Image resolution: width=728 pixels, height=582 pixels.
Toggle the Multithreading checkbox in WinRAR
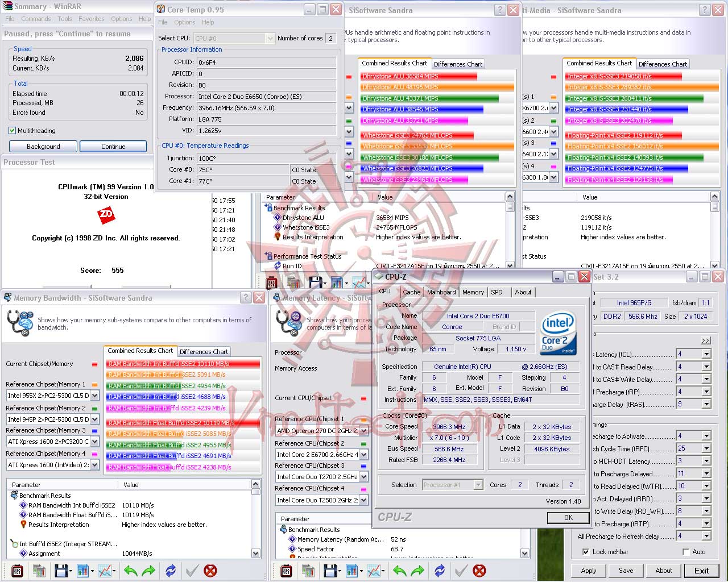[12, 131]
